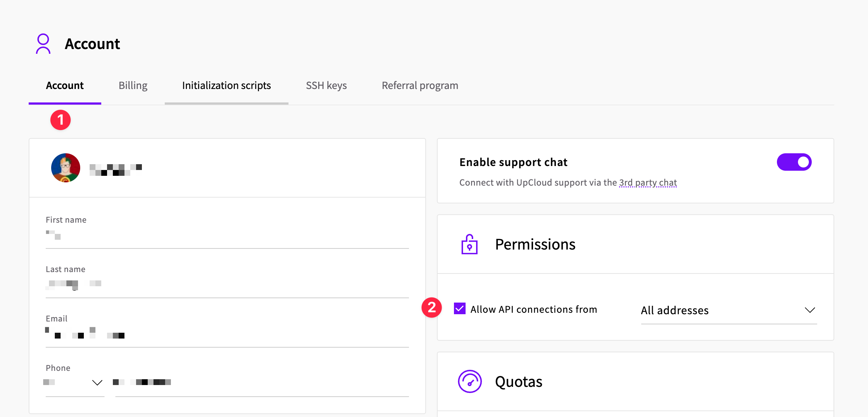The width and height of the screenshot is (868, 417).
Task: Click the Enable support chat title
Action: (x=513, y=162)
